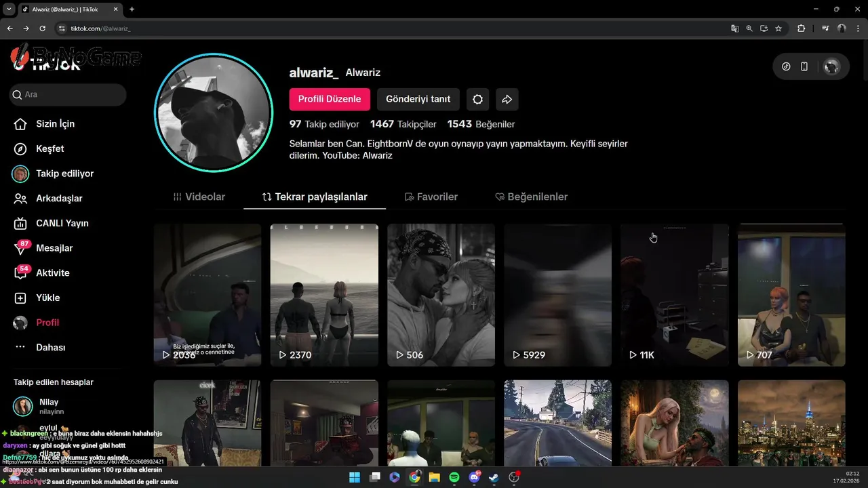Switch to the Videolar tab
868x488 pixels.
tap(199, 197)
